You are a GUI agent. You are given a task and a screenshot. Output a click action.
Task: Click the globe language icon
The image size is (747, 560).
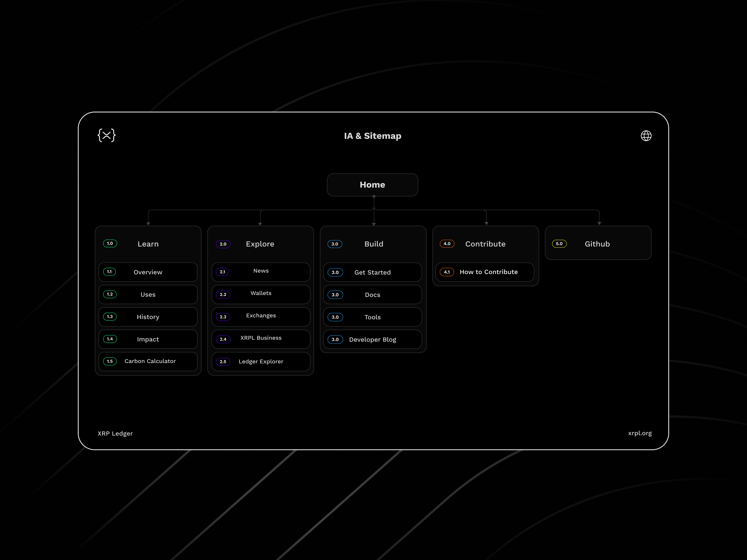tap(646, 136)
